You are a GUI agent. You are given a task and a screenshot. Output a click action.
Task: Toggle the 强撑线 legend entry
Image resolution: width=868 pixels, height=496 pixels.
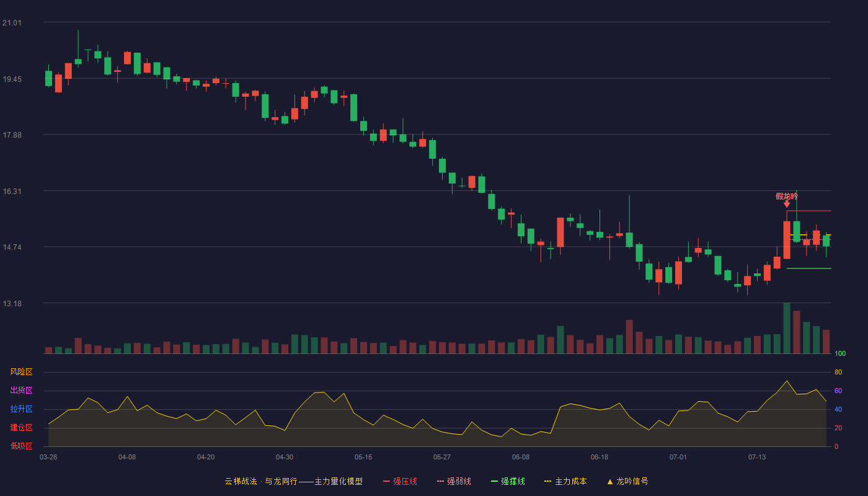tap(508, 481)
